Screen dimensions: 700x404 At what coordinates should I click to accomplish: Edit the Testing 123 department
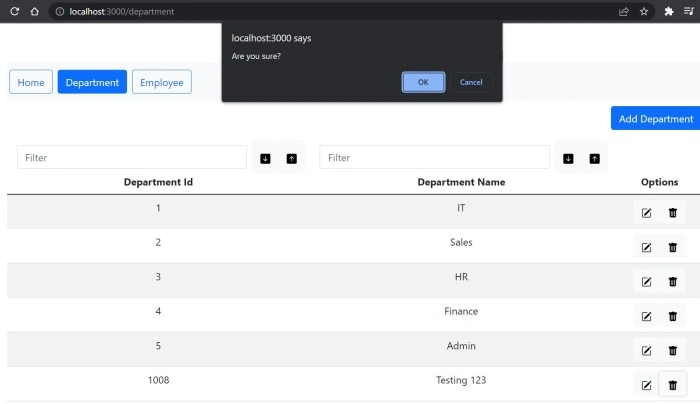pos(646,385)
